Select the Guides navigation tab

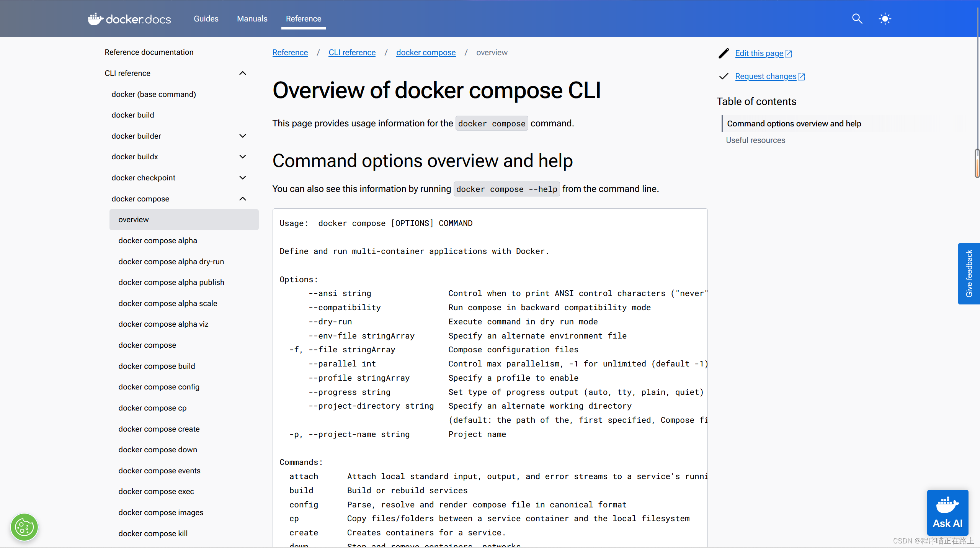point(205,18)
